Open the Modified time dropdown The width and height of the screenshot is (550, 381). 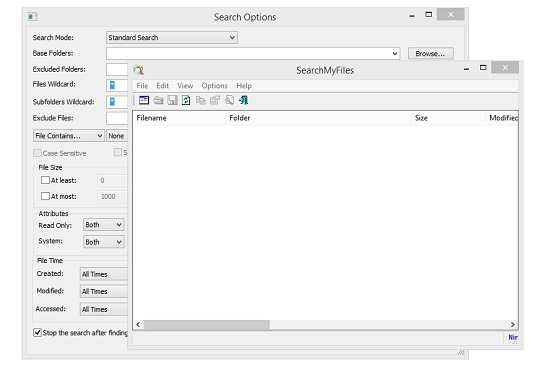(104, 291)
